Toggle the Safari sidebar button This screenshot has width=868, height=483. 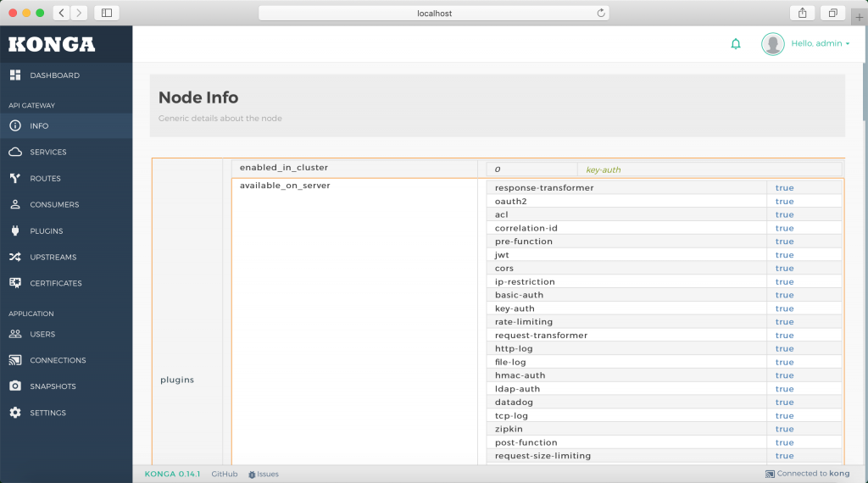107,13
